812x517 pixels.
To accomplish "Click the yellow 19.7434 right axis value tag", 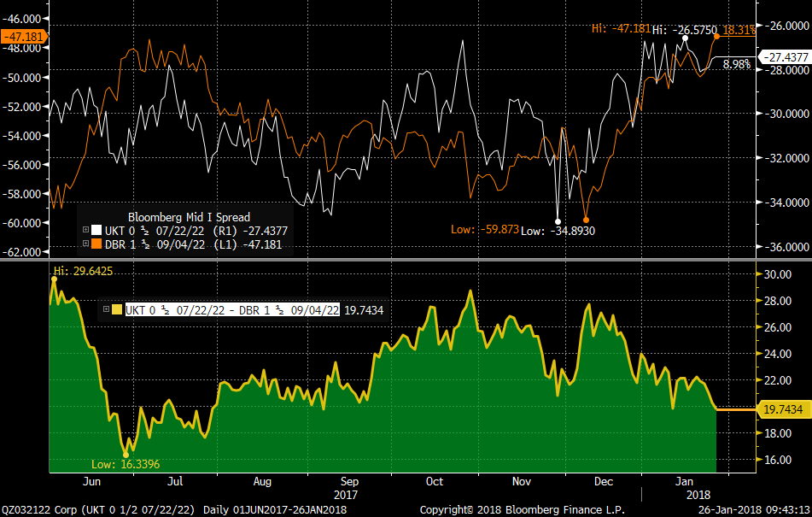I will click(782, 409).
